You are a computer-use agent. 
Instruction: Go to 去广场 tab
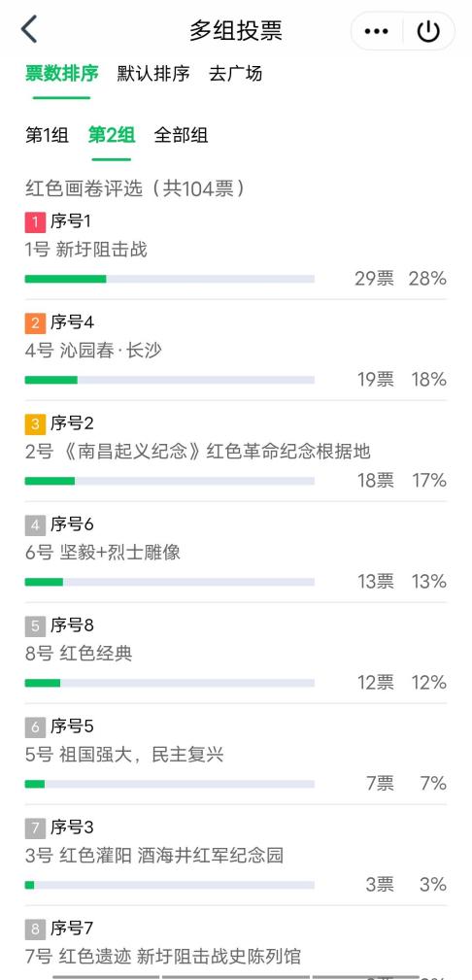point(236,74)
